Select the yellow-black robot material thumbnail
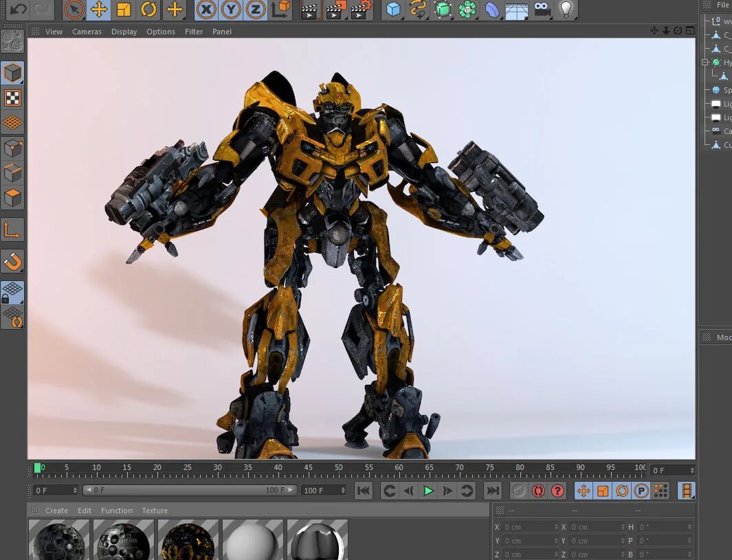This screenshot has width=732, height=560. coord(188,540)
